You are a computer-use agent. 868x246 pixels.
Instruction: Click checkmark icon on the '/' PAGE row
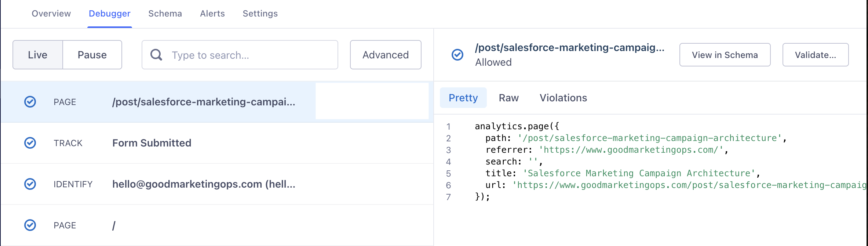coord(30,225)
